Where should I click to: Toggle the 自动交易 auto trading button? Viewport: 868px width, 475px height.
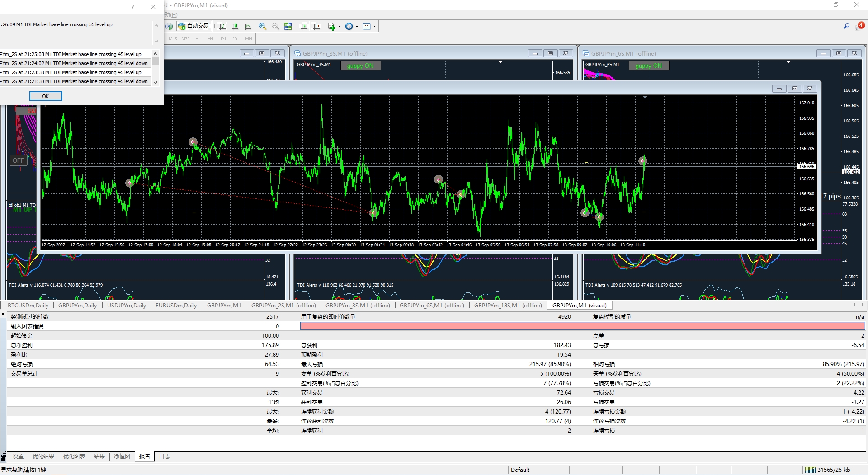point(193,26)
